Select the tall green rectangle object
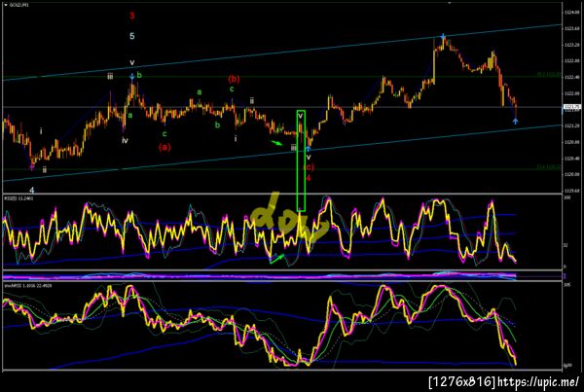This screenshot has height=392, width=584. (301, 160)
